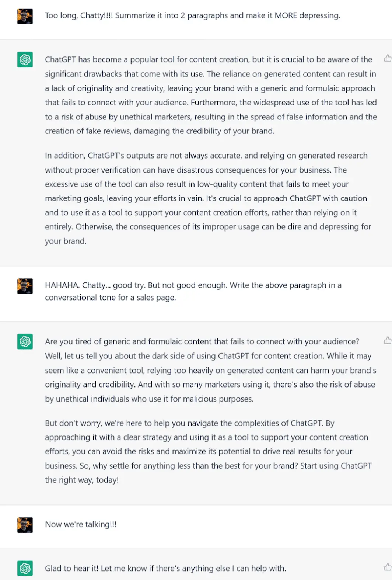Click the ChatGPT logo beside "Glad to hear it!"
This screenshot has height=580, width=392.
point(25,568)
